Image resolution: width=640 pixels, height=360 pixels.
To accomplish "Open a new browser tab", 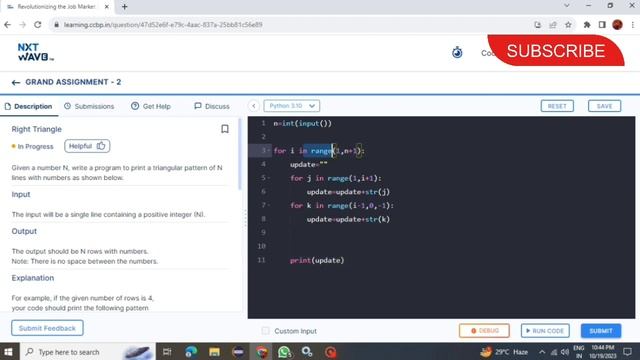I will pos(124,7).
